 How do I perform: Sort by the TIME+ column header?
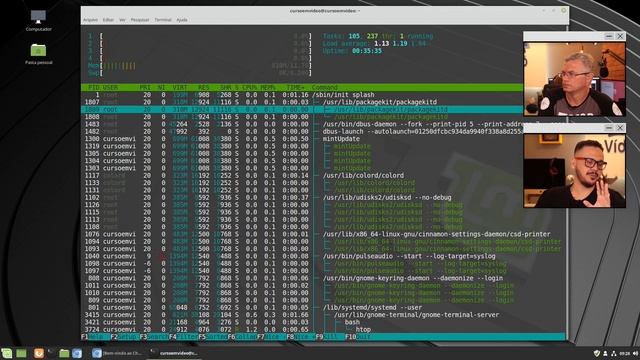296,87
